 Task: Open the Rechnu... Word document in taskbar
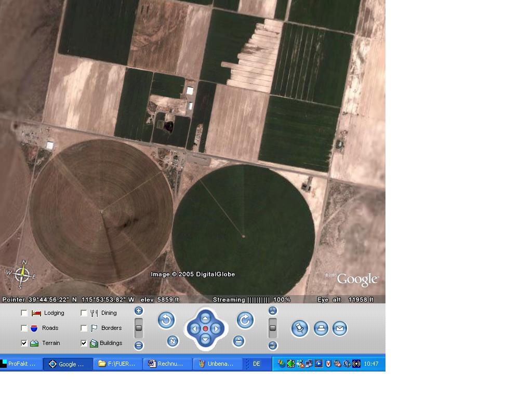[x=167, y=364]
